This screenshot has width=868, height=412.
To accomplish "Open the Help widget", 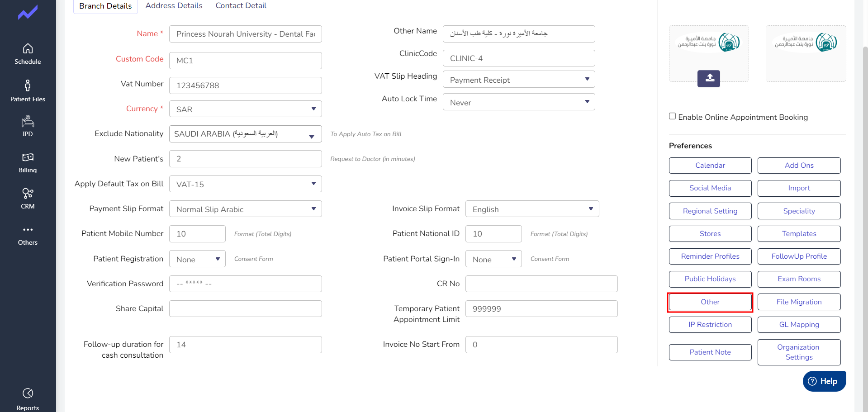I will [x=824, y=381].
